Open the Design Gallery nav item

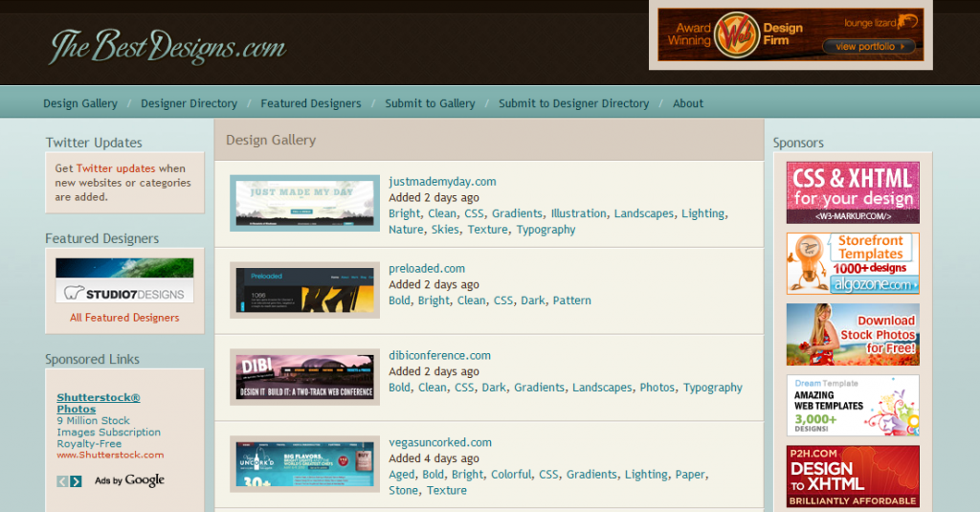pyautogui.click(x=80, y=103)
